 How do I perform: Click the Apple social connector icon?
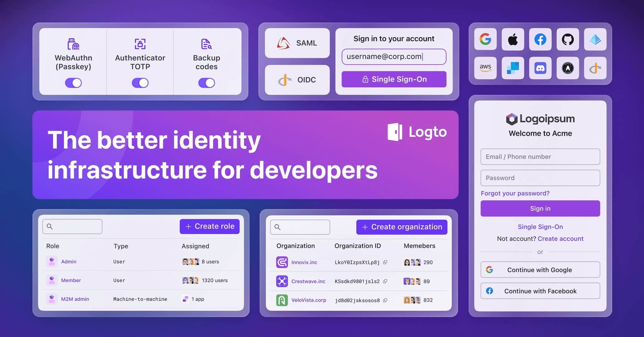pyautogui.click(x=513, y=39)
